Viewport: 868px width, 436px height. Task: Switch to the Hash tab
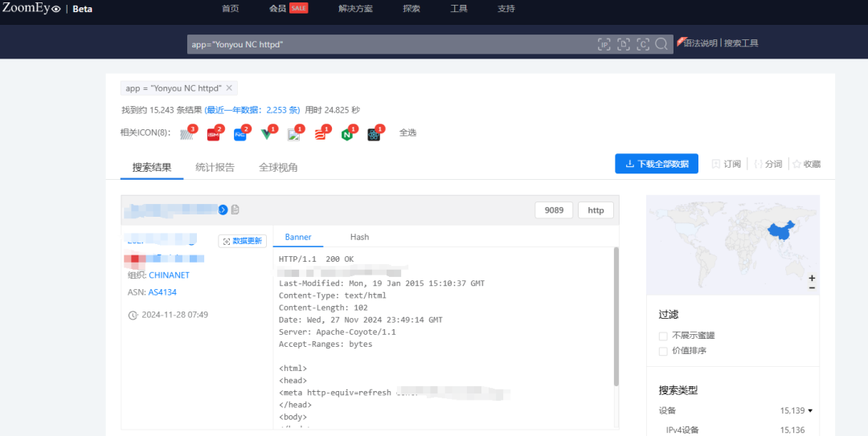(x=359, y=237)
